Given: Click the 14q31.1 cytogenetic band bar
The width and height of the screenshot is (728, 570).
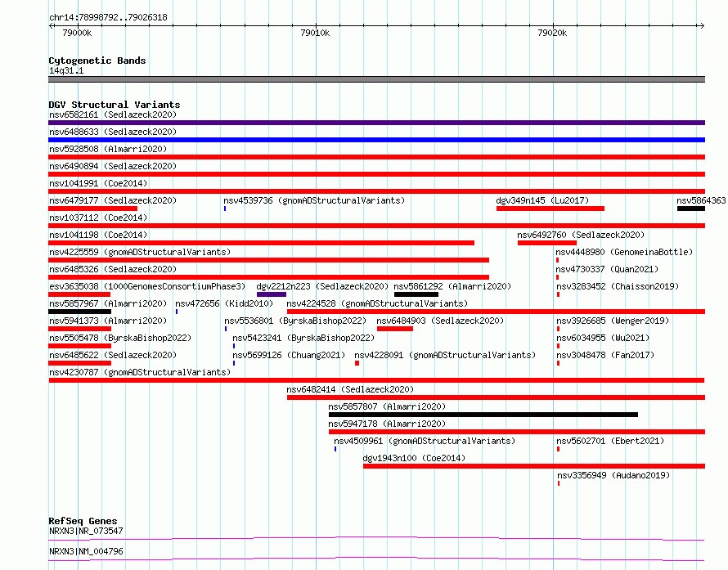Looking at the screenshot, I should (x=376, y=79).
